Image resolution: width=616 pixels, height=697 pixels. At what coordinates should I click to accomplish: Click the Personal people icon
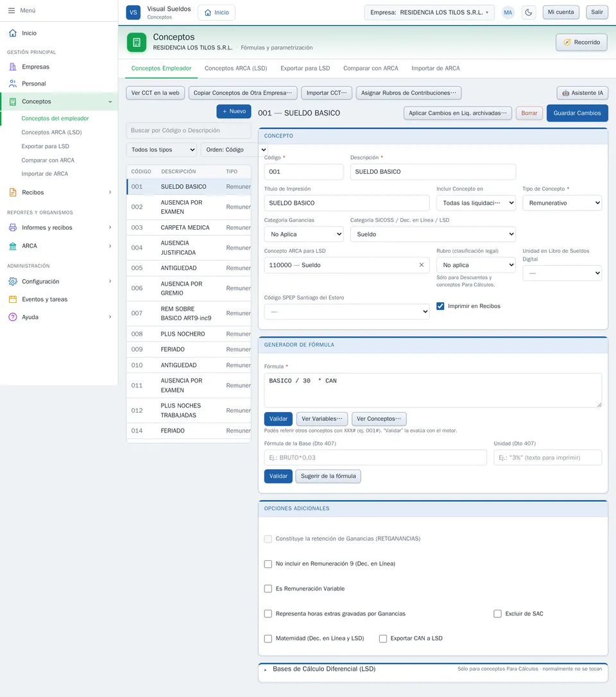coord(13,83)
